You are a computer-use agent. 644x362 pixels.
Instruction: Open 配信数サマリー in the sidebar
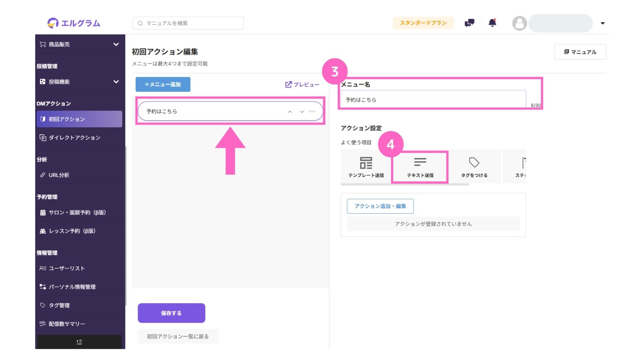(79, 324)
